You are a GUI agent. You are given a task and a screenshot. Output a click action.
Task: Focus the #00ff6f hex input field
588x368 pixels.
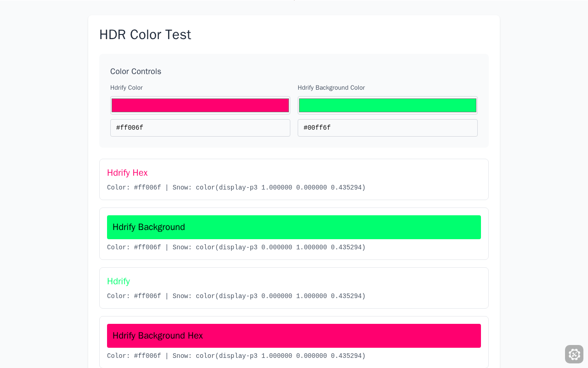[x=387, y=128]
